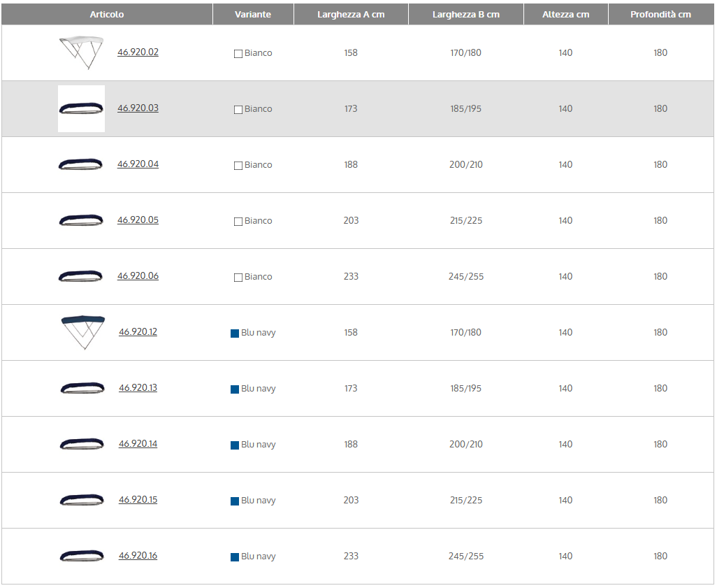717x588 pixels.
Task: Click the Bianco white swatch for 46.920.05
Action: pos(238,222)
